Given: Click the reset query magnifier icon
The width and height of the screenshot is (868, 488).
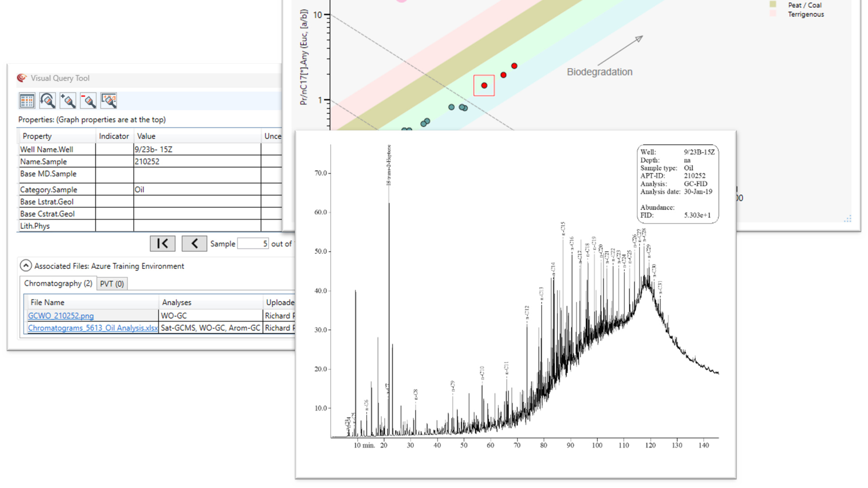Looking at the screenshot, I should pos(47,100).
